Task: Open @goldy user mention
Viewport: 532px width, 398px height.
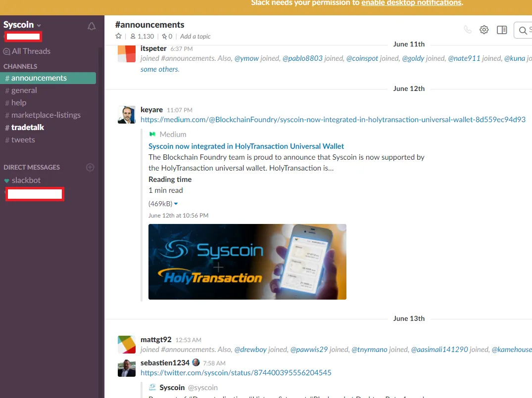Action: 413,58
